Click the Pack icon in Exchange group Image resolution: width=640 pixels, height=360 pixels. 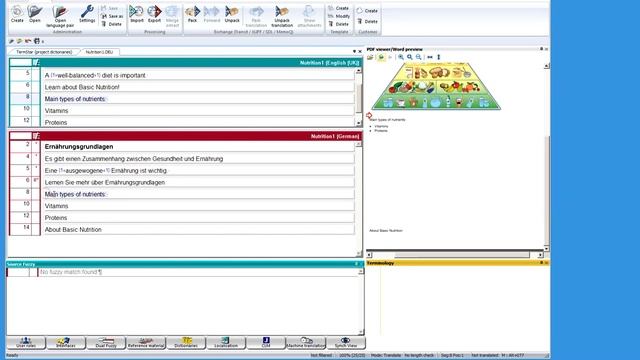[192, 14]
